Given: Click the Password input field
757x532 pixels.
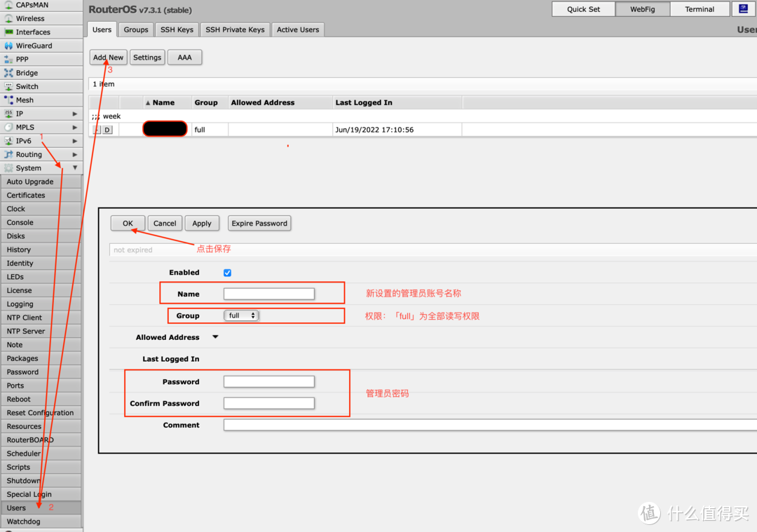Looking at the screenshot, I should pos(269,382).
